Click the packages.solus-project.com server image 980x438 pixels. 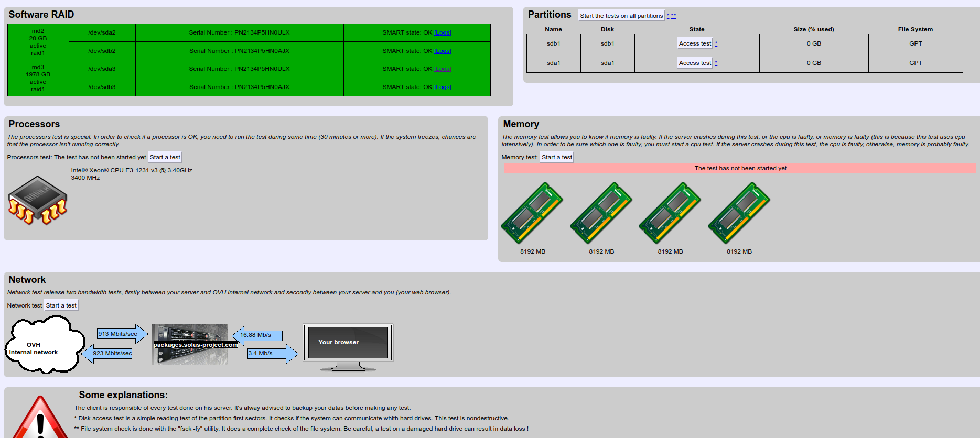[x=190, y=344]
